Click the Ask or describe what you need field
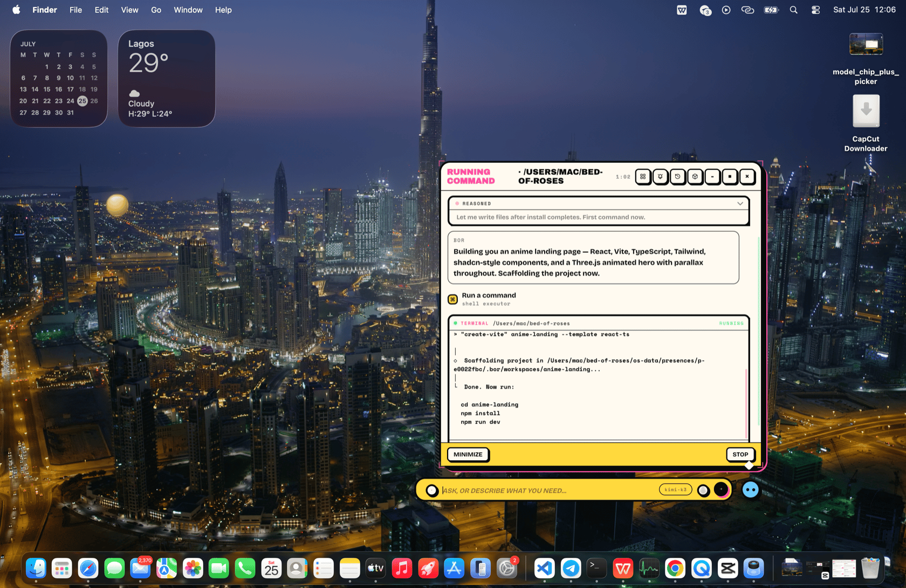 tap(548, 490)
